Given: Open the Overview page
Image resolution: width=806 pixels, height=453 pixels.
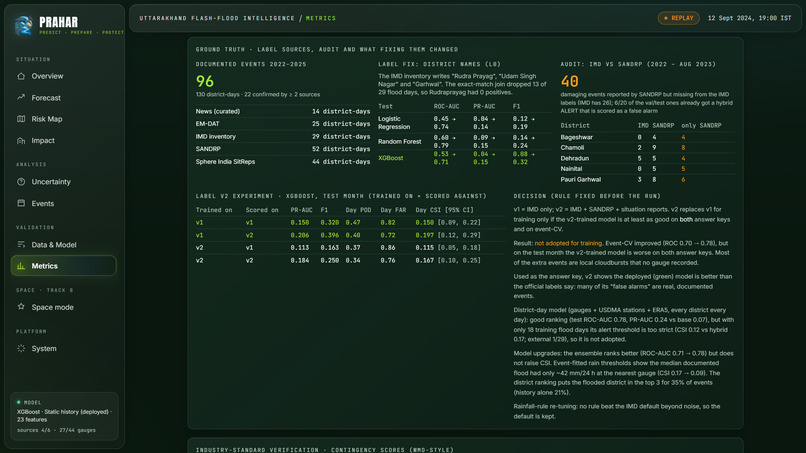Looking at the screenshot, I should [64, 76].
